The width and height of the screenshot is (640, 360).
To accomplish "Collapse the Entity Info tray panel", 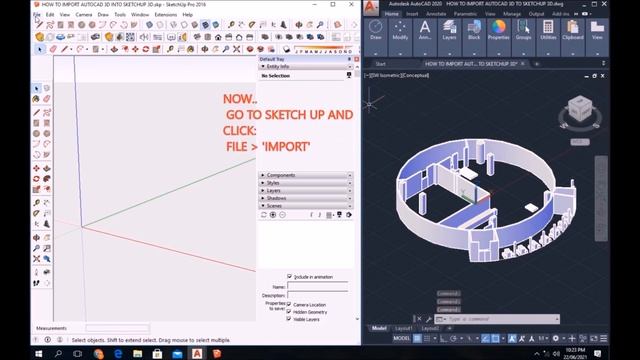I will tap(263, 66).
